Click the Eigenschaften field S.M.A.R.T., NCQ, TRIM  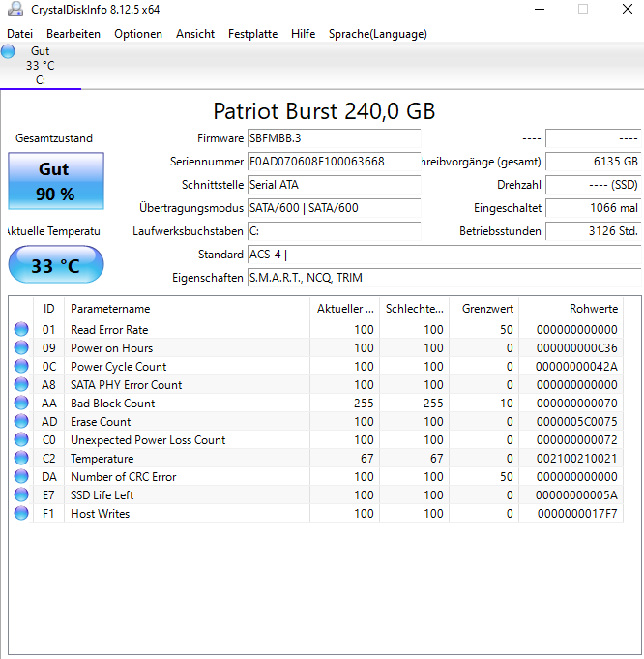[445, 278]
